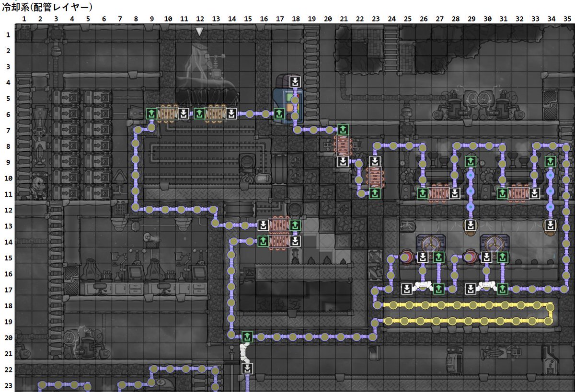The image size is (575, 392).
Task: Click row label number 23
Action: (7, 385)
